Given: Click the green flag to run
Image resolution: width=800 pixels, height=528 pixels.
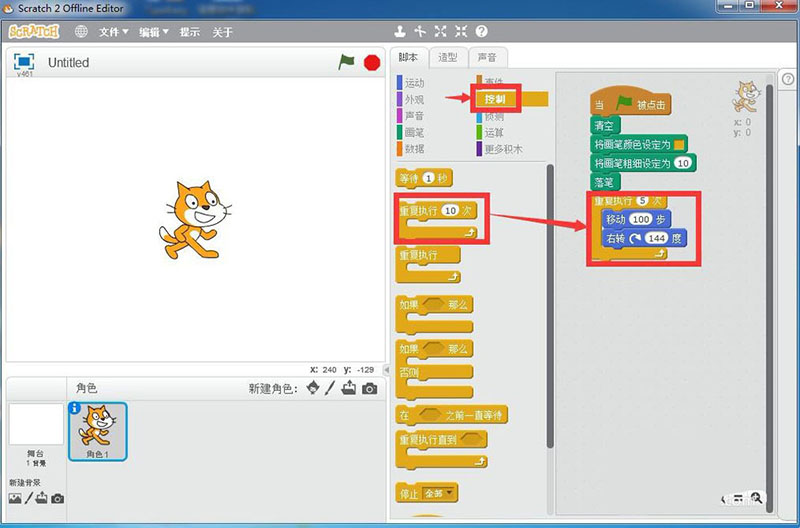Looking at the screenshot, I should (346, 62).
